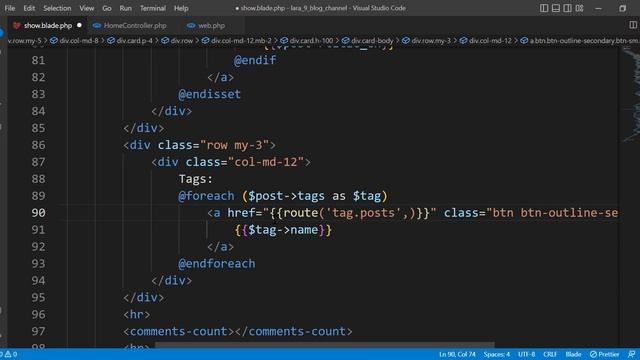Switch to show.blade.php tab
Viewport: 640px width, 360px height.
click(x=48, y=25)
